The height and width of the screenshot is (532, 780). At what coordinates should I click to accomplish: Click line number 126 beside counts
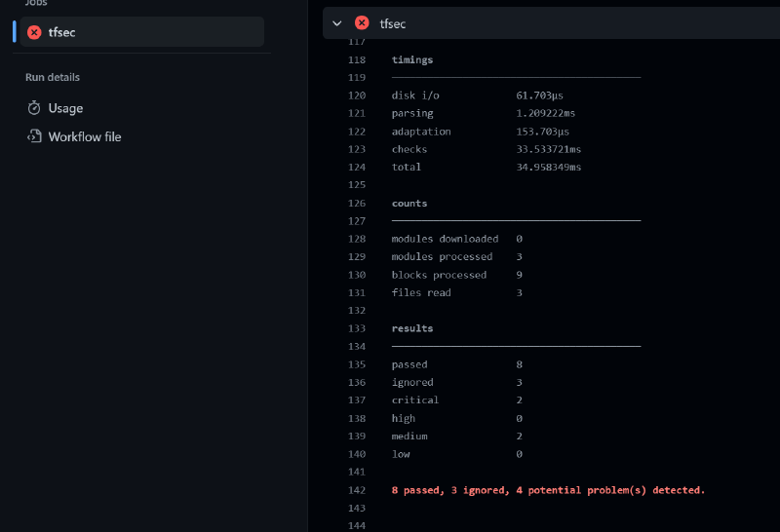356,204
